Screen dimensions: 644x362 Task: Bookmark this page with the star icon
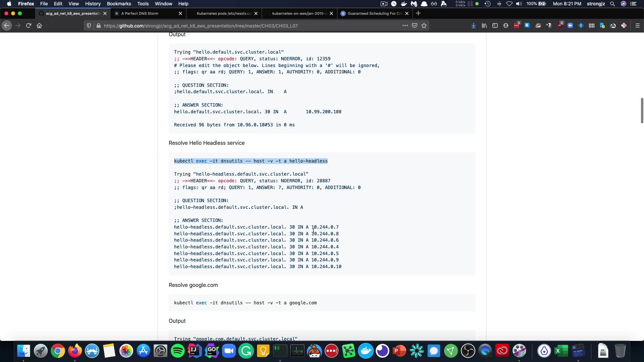(424, 25)
